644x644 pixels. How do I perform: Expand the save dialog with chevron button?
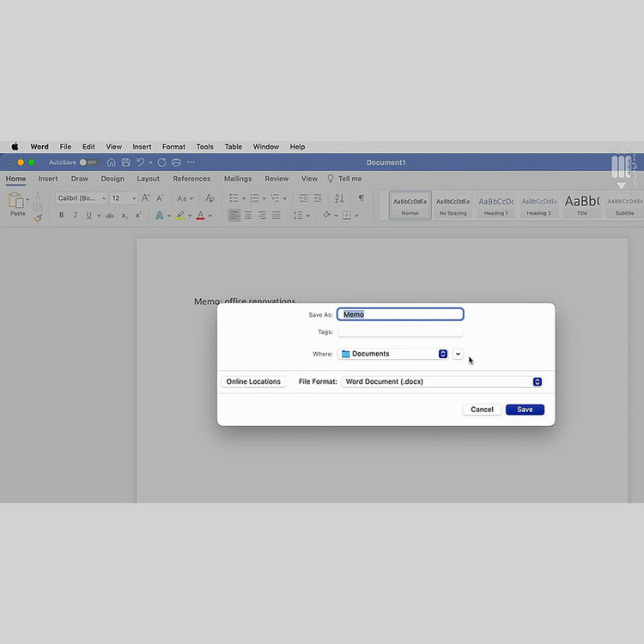pos(458,354)
